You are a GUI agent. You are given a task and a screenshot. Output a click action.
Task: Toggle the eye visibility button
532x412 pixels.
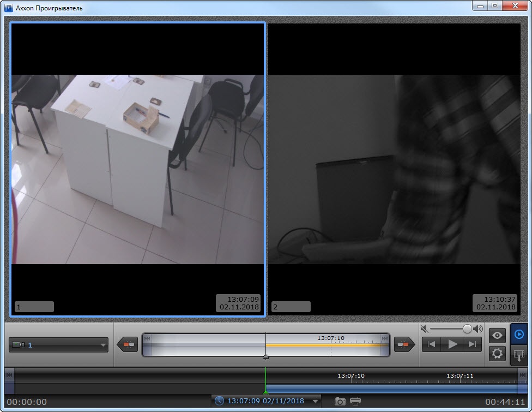pyautogui.click(x=497, y=335)
